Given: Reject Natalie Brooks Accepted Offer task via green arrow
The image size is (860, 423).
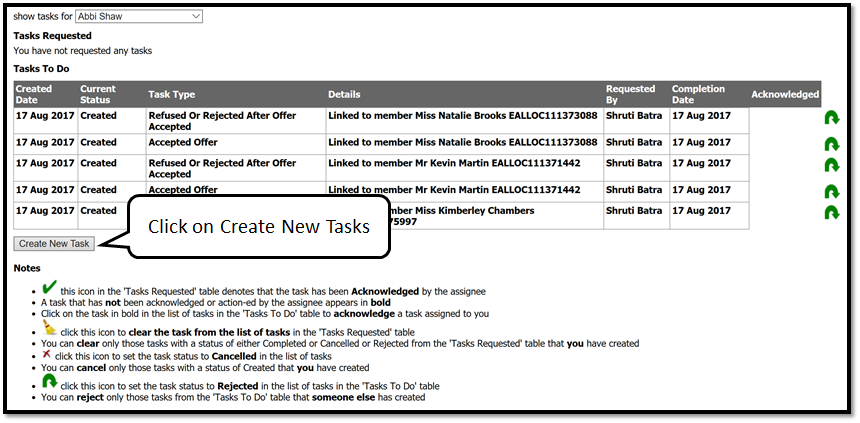Looking at the screenshot, I should click(x=831, y=144).
